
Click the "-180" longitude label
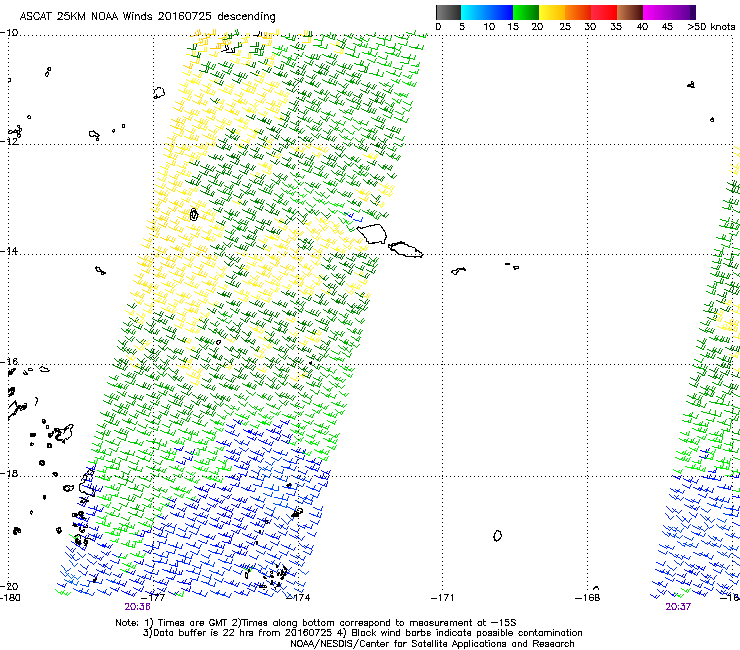pyautogui.click(x=10, y=597)
